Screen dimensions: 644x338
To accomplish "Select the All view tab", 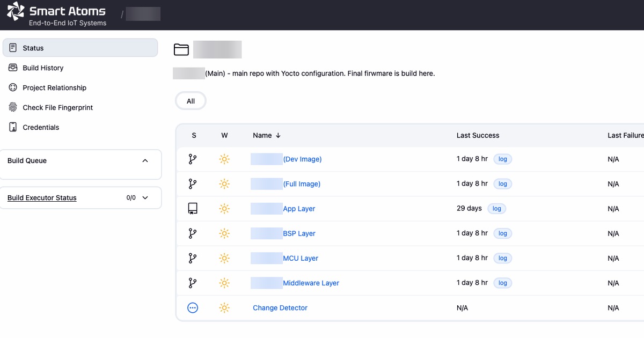I will 191,101.
